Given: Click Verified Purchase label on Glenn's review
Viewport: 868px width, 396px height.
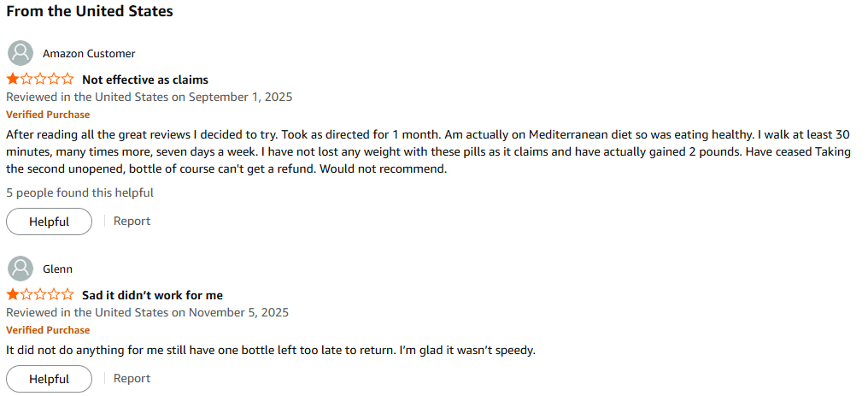Looking at the screenshot, I should coord(48,330).
